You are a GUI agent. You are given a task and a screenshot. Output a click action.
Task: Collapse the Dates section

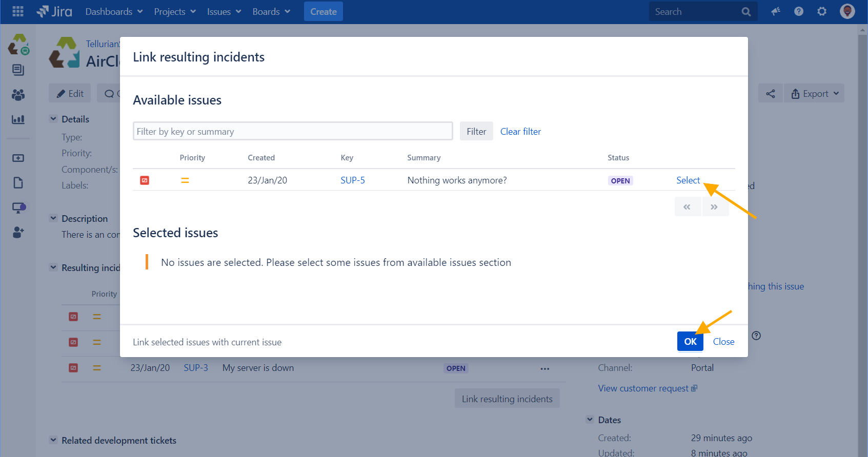pos(590,420)
